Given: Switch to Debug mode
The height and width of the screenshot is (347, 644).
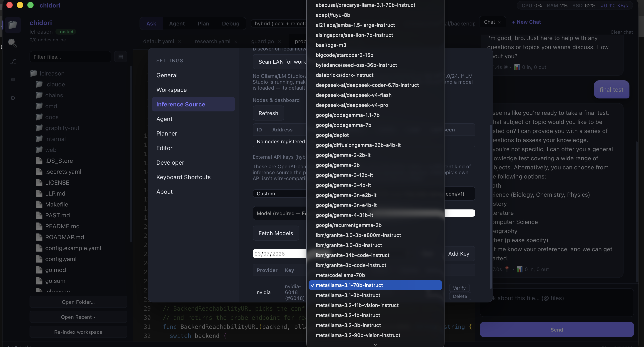Looking at the screenshot, I should (230, 23).
